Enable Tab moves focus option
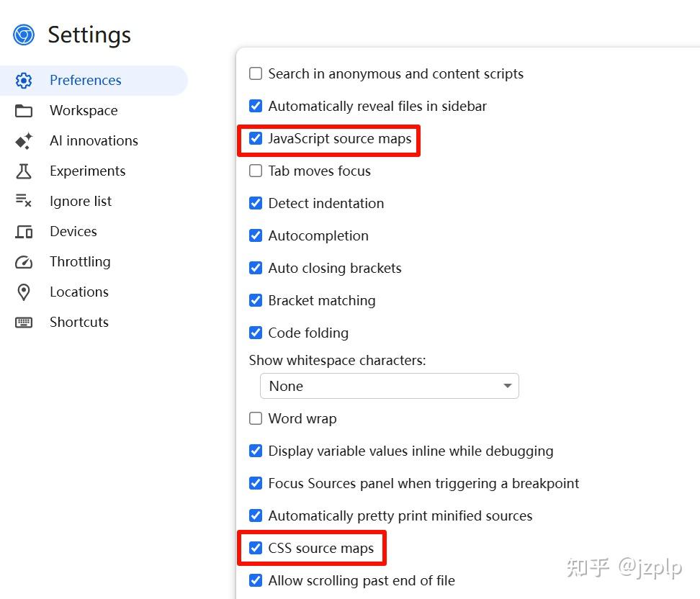The image size is (700, 599). [256, 171]
